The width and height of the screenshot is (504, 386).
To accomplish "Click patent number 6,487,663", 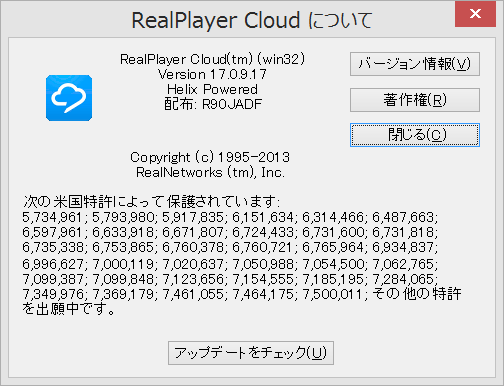I will tap(403, 217).
